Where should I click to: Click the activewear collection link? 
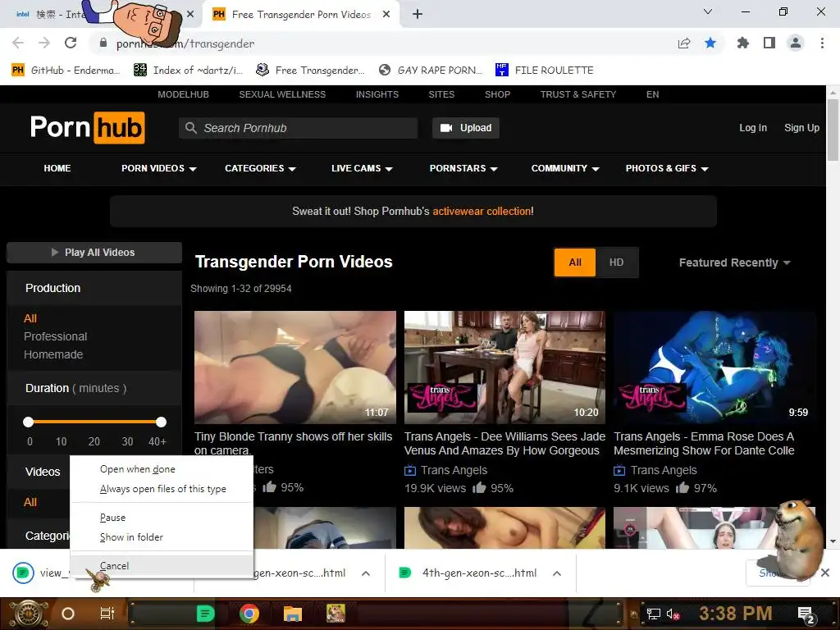tap(482, 211)
